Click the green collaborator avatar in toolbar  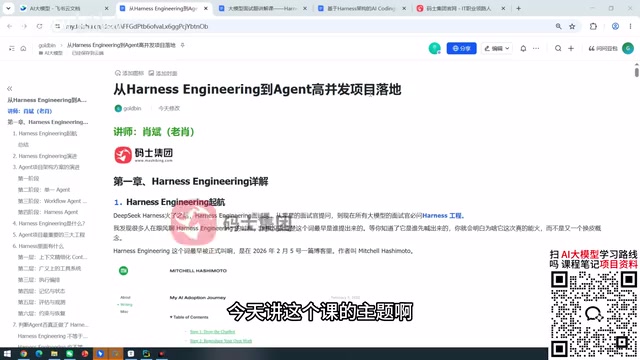435,48
